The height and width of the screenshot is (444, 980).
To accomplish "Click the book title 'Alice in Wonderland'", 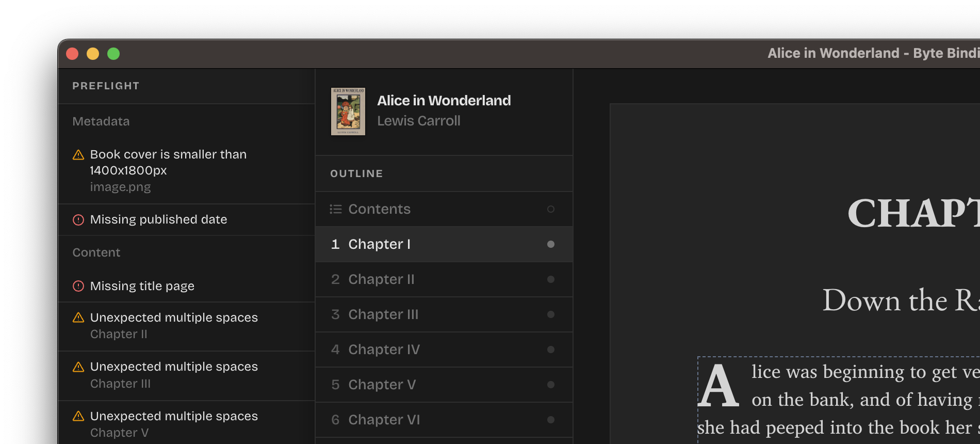I will pos(444,100).
